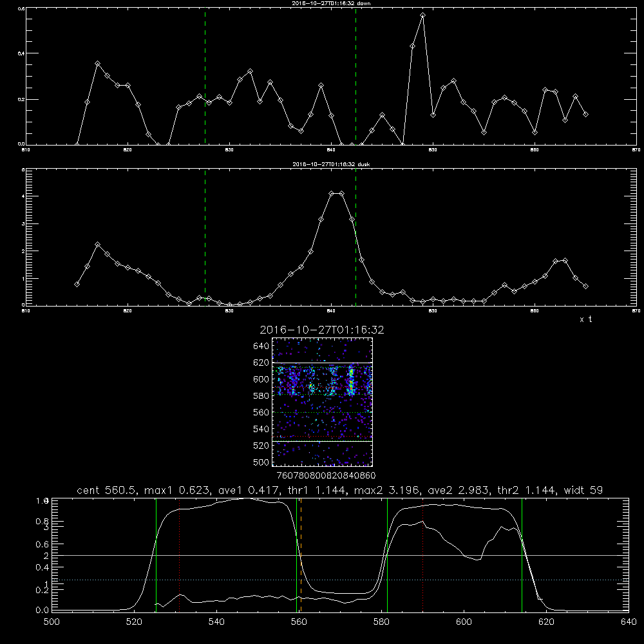Click the left green dashed line in the dawn plot
This screenshot has height=644, width=644.
(x=205, y=76)
